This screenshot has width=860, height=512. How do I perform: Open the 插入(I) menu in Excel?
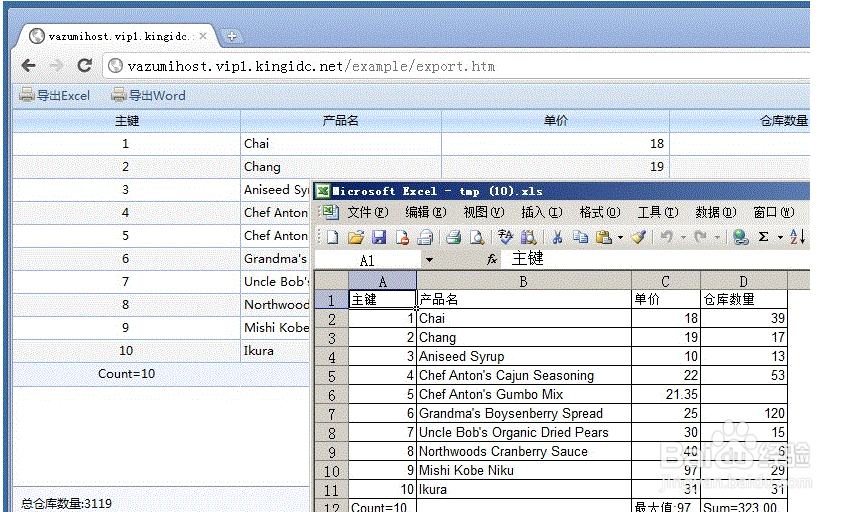point(542,212)
